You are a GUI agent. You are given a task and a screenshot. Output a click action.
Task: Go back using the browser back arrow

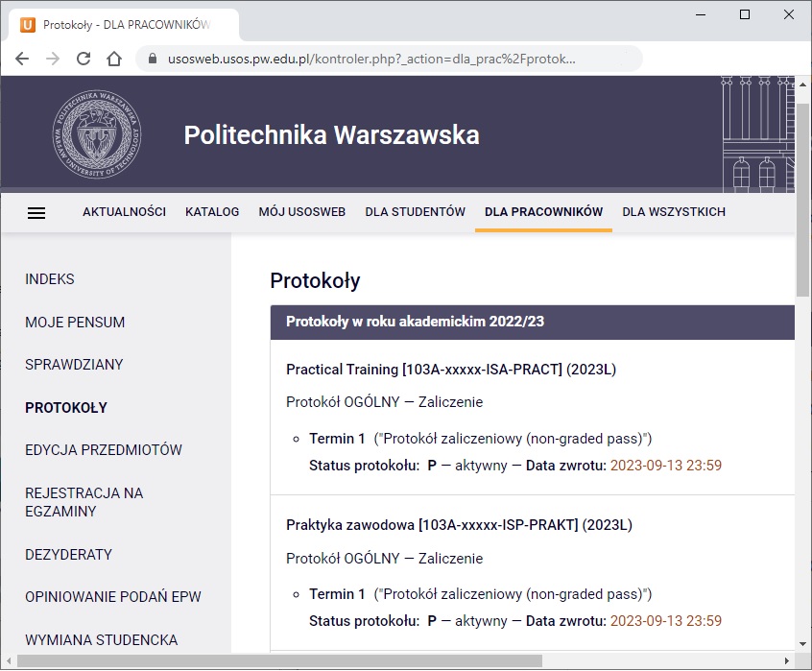point(22,59)
